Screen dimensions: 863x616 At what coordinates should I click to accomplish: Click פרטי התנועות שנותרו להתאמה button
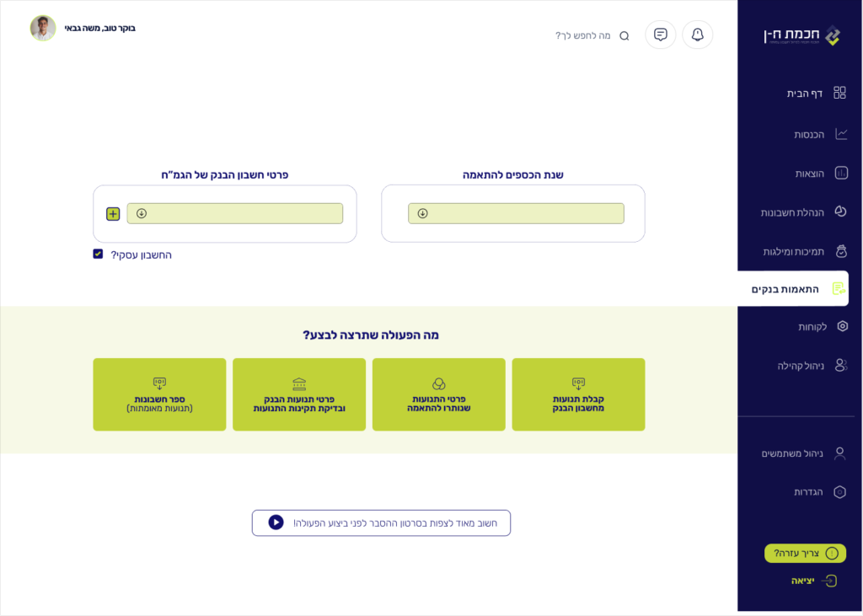click(x=438, y=394)
